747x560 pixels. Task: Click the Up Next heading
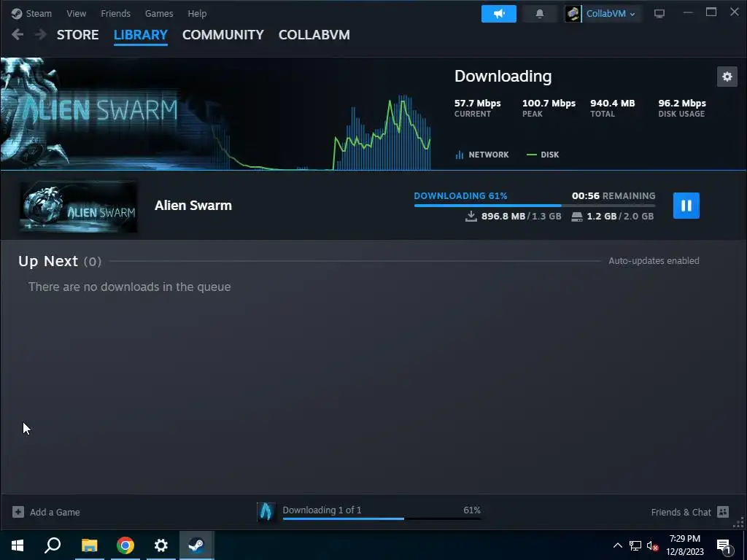[48, 261]
